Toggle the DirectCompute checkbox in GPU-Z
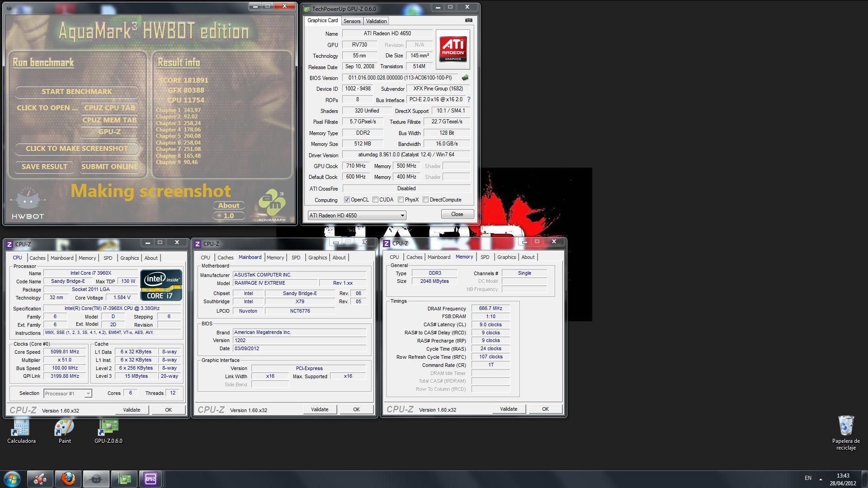Screen dimensions: 868x488 coord(425,200)
